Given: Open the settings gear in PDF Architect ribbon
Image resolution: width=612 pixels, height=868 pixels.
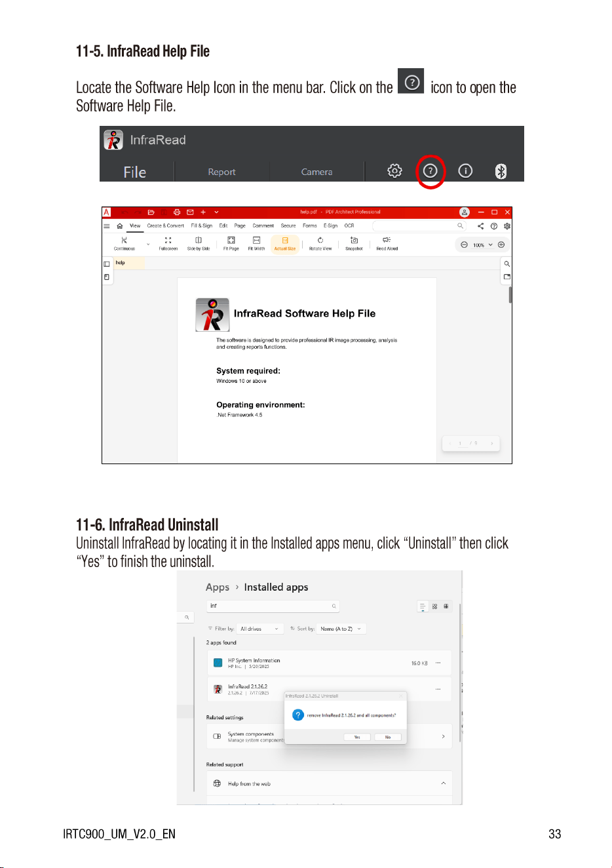Looking at the screenshot, I should 507,226.
